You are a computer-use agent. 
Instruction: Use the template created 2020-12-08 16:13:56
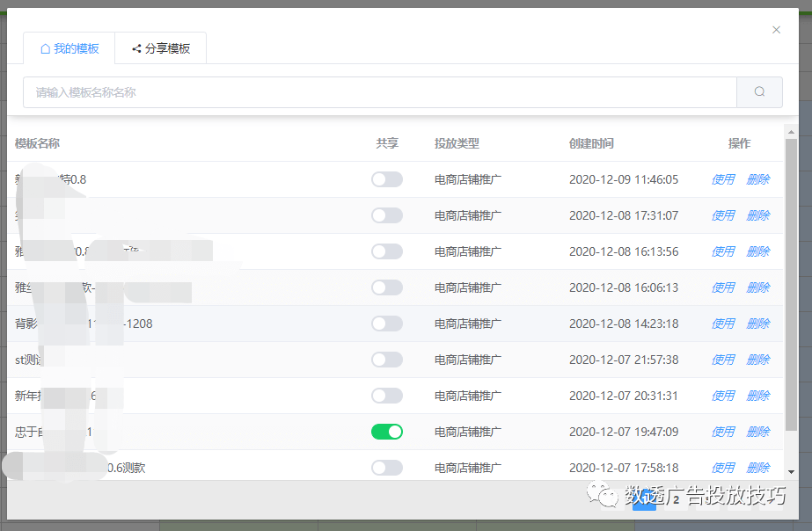pyautogui.click(x=722, y=251)
